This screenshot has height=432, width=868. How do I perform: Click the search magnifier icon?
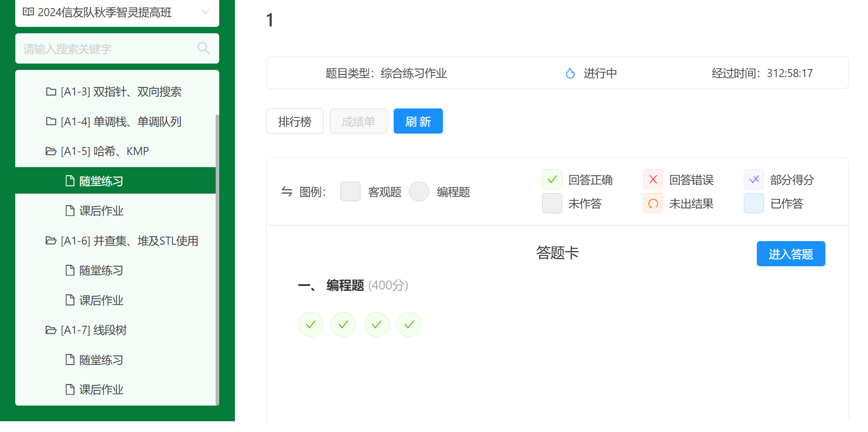tap(204, 48)
